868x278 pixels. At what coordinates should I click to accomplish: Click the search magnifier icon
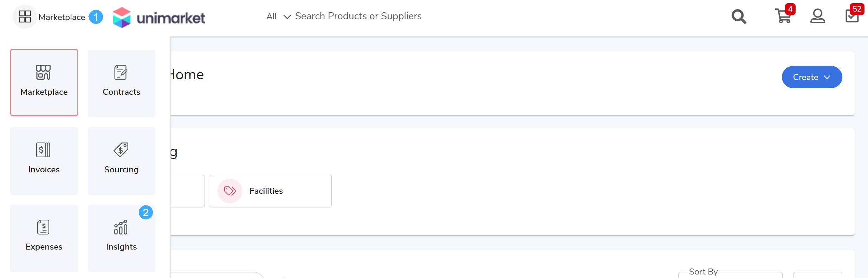(x=739, y=16)
